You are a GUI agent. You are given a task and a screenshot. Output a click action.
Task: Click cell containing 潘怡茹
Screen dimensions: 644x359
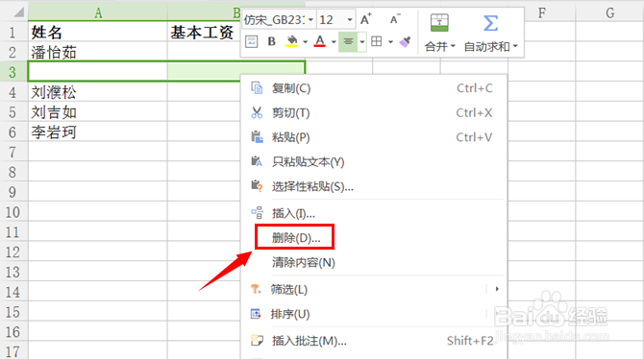[98, 52]
